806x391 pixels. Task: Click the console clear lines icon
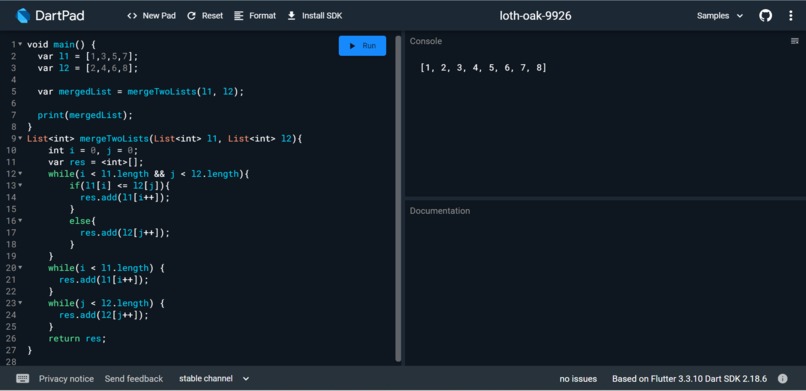(795, 41)
